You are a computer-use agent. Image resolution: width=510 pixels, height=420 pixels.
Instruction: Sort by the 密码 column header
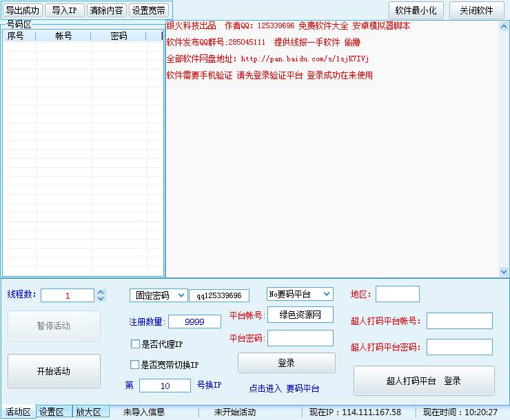coord(119,36)
